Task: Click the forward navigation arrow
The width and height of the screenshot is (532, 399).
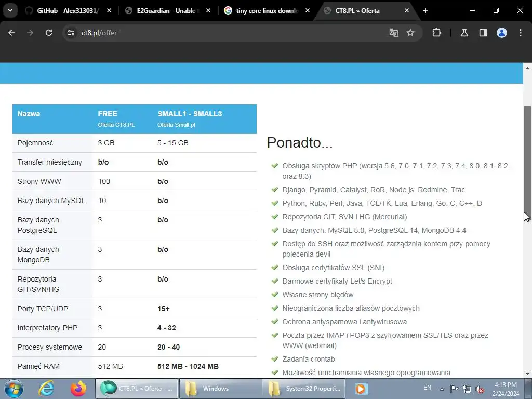Action: (x=30, y=33)
